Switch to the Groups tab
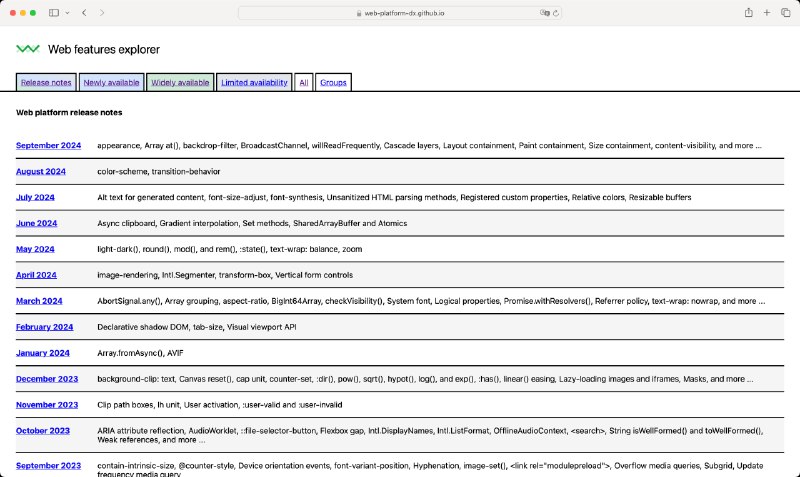 point(333,83)
